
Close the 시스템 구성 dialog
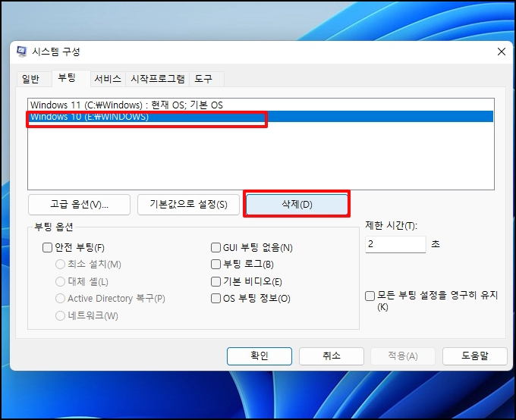point(501,52)
